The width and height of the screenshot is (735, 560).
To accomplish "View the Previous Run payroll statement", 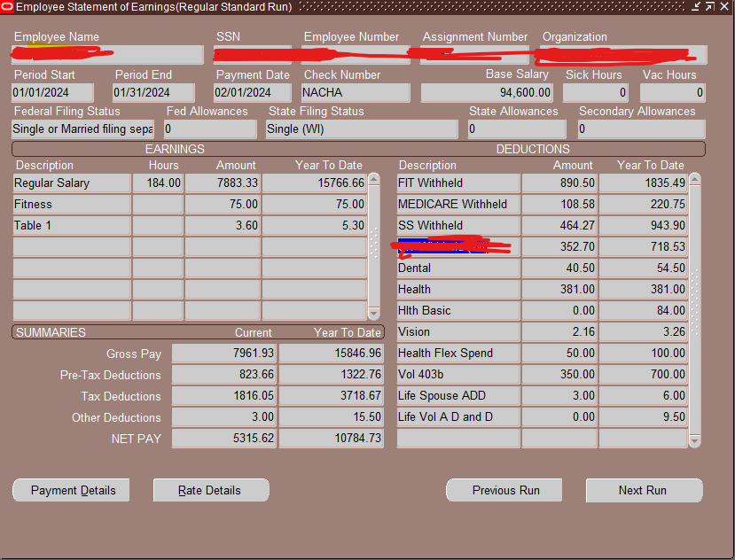I will pos(504,490).
